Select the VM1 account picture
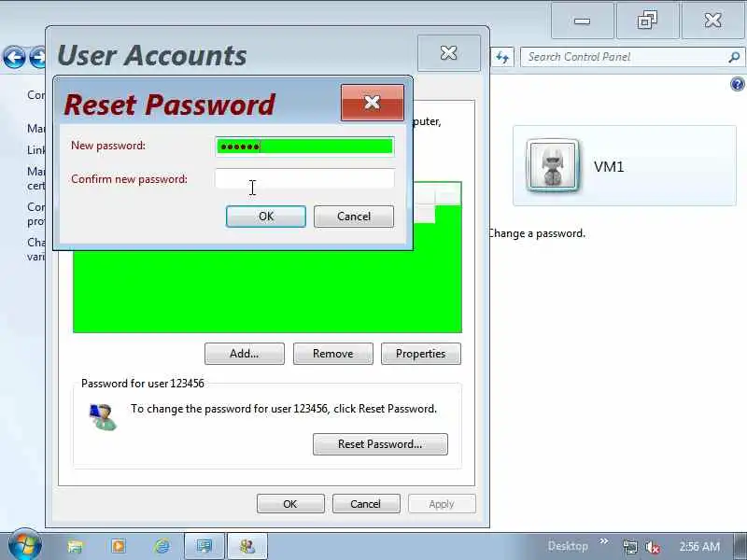The image size is (747, 560). point(553,166)
